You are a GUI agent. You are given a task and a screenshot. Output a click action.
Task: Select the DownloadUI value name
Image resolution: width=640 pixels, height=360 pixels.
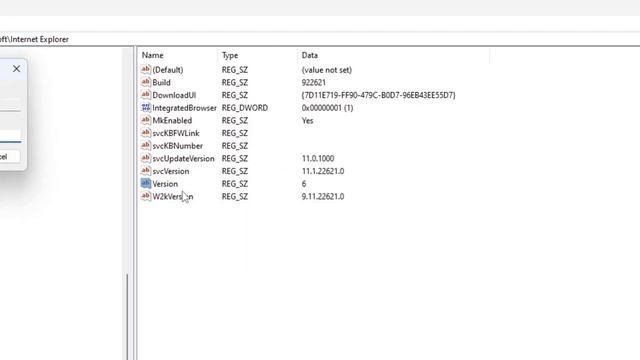coord(174,95)
